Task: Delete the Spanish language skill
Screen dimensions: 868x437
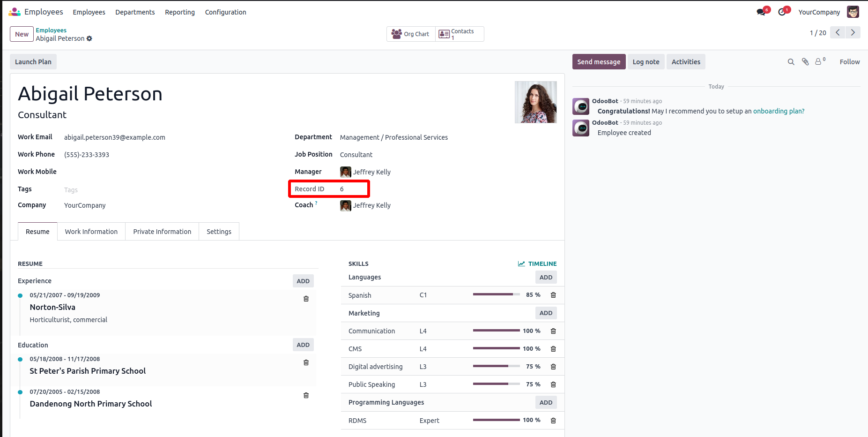Action: (553, 295)
